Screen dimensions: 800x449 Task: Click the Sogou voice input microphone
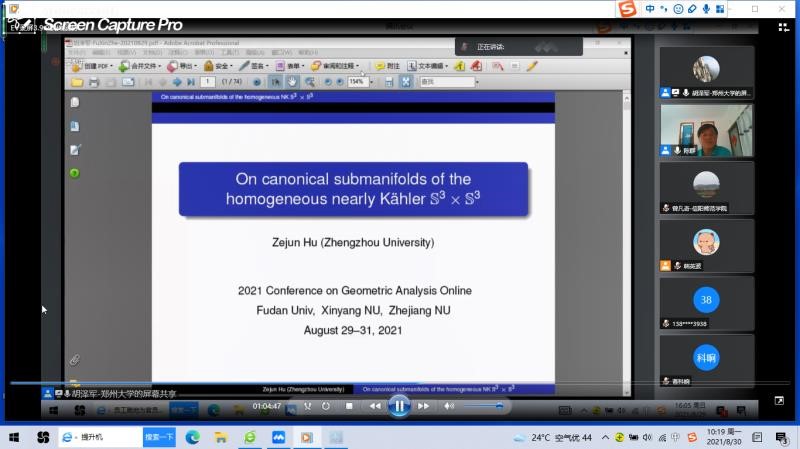[x=706, y=9]
